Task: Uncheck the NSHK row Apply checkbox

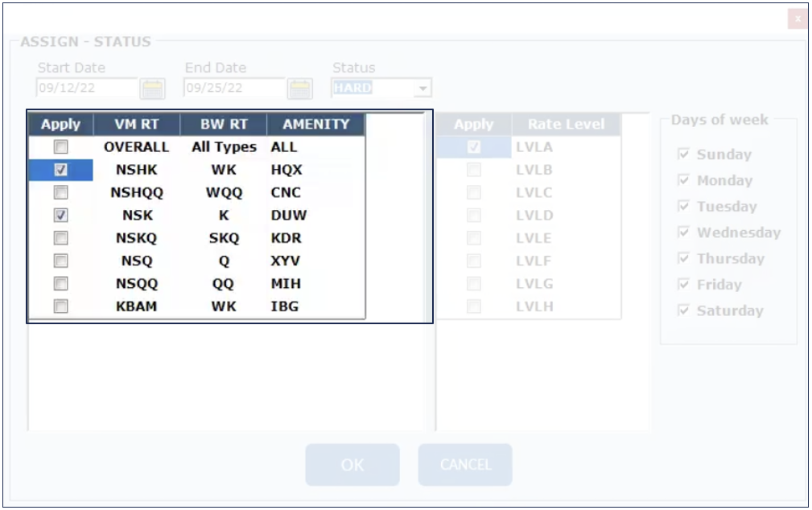Action: [x=61, y=170]
